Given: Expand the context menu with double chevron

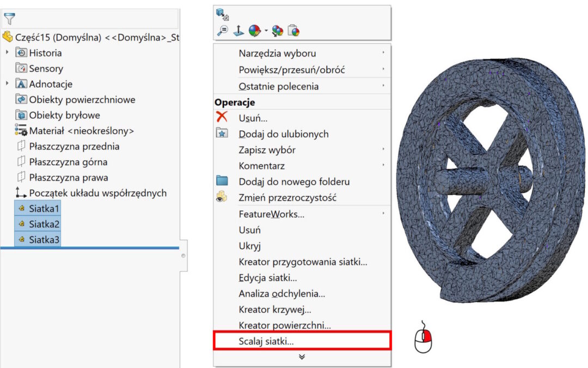Looking at the screenshot, I should 302,357.
